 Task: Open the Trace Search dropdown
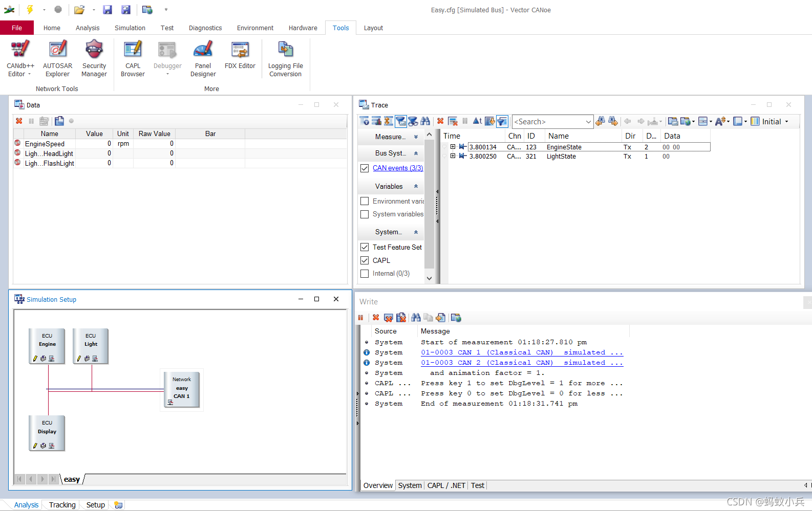588,122
